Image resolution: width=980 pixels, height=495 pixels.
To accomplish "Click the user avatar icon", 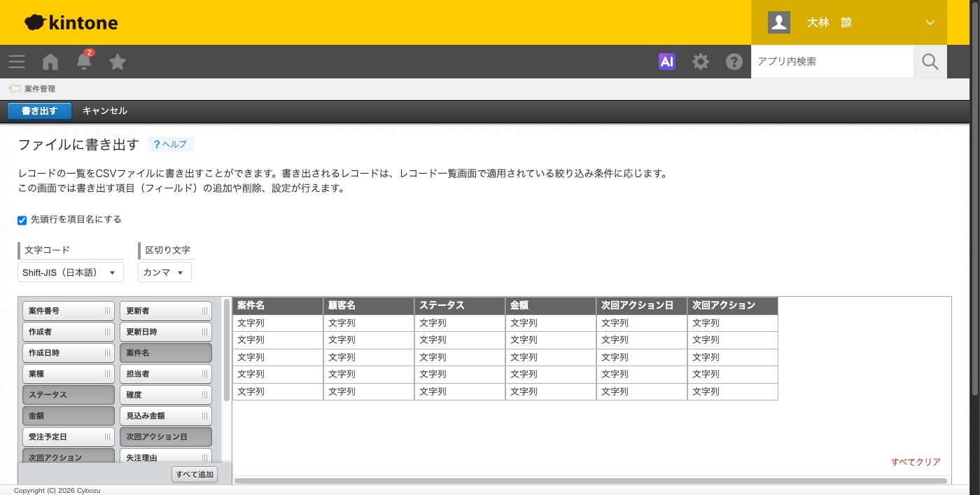I will click(x=779, y=22).
